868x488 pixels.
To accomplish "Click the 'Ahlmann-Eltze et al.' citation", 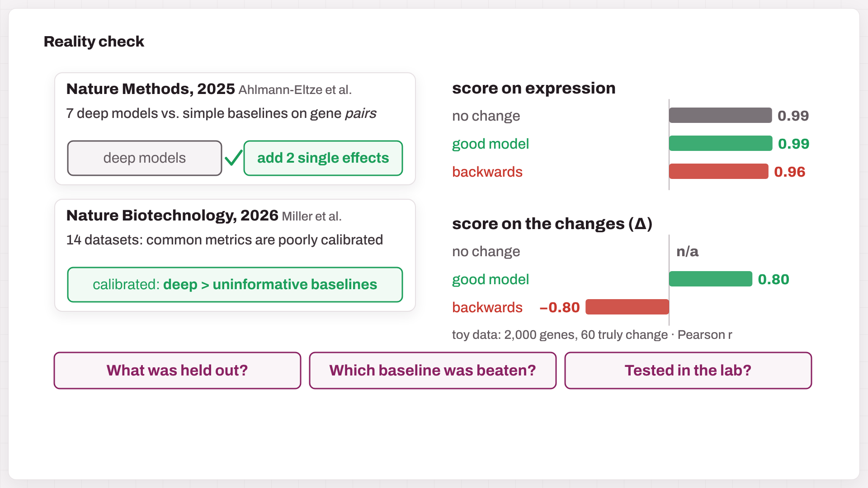I will pos(295,90).
